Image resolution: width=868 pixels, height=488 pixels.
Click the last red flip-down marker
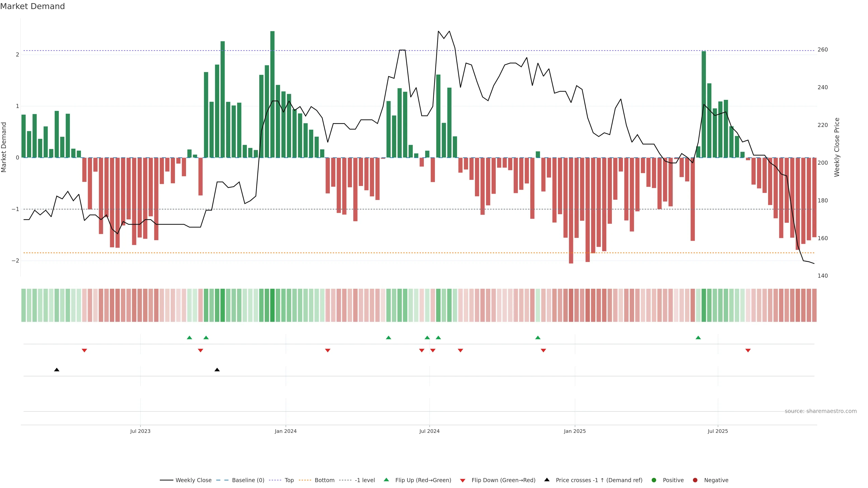tap(748, 351)
